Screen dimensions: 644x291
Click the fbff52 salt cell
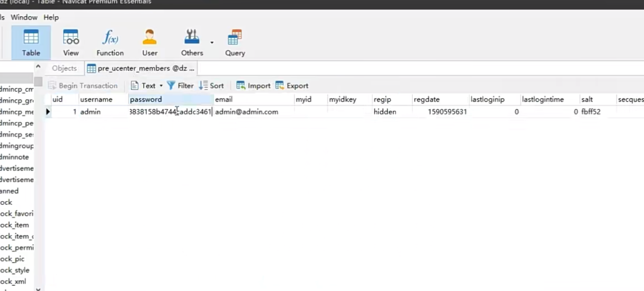(x=598, y=112)
